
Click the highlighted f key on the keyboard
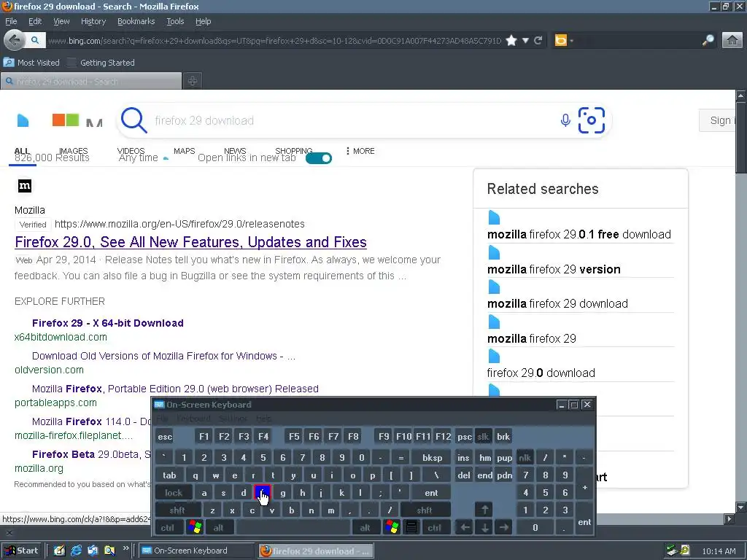pos(263,492)
